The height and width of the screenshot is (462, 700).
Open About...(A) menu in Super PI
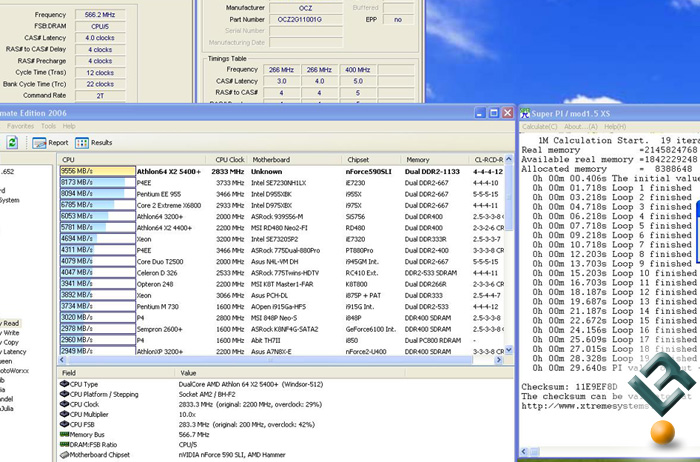click(580, 127)
